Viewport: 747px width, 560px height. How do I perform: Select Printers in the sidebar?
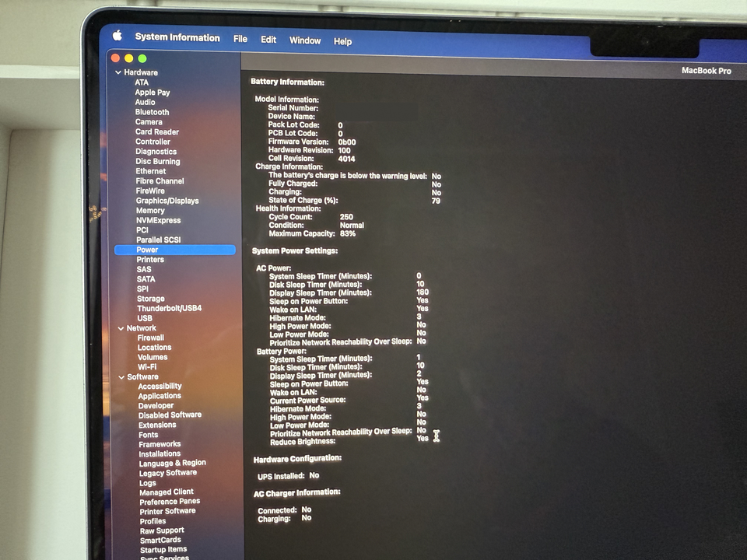[x=150, y=260]
